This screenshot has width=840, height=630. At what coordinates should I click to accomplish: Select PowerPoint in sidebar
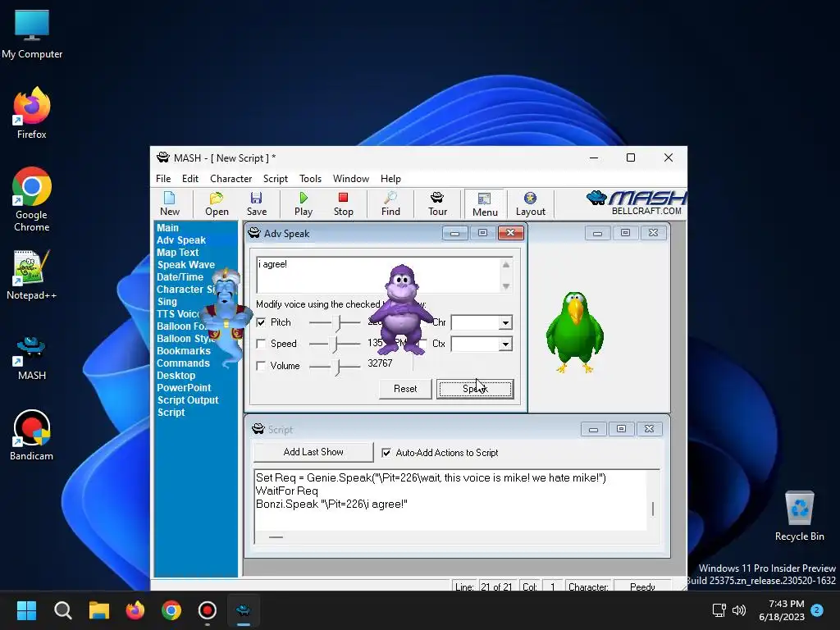coord(184,388)
